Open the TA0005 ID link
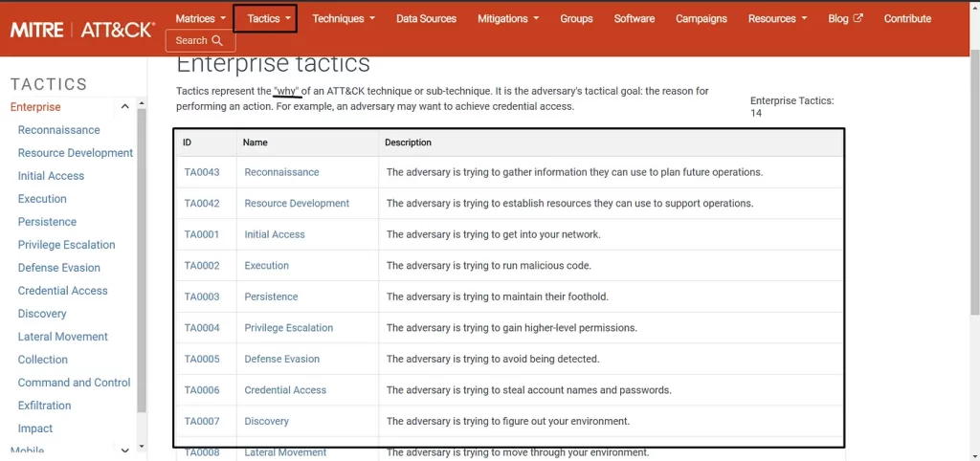The width and height of the screenshot is (980, 461). (202, 360)
